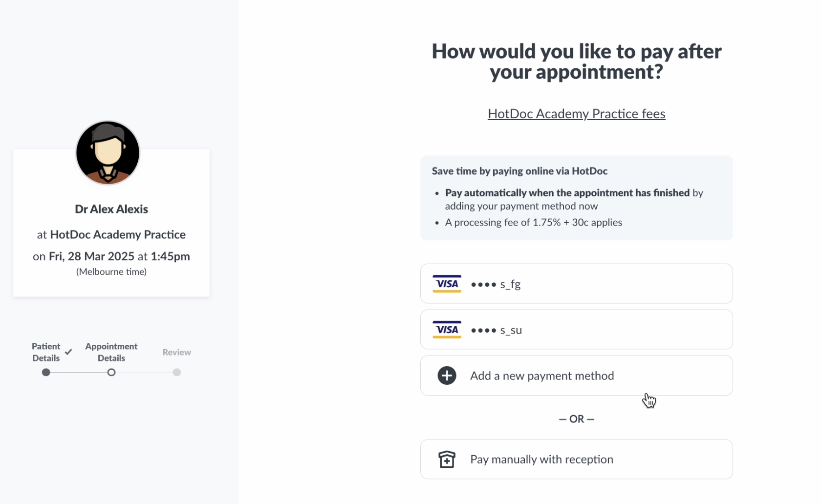This screenshot has height=504, width=822.
Task: Click the Visa logo for card s_fg
Action: point(447,284)
